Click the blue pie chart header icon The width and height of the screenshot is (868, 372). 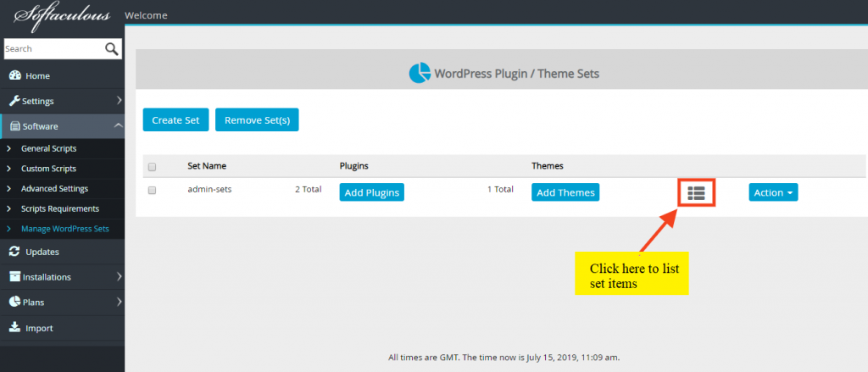pyautogui.click(x=420, y=73)
